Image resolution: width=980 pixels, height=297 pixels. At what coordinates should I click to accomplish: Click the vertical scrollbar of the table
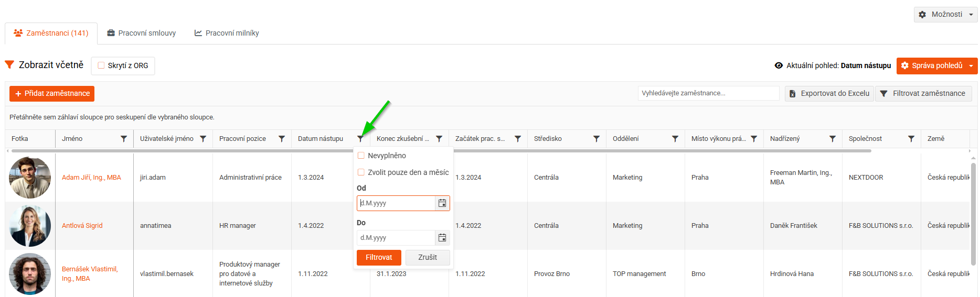[974, 215]
